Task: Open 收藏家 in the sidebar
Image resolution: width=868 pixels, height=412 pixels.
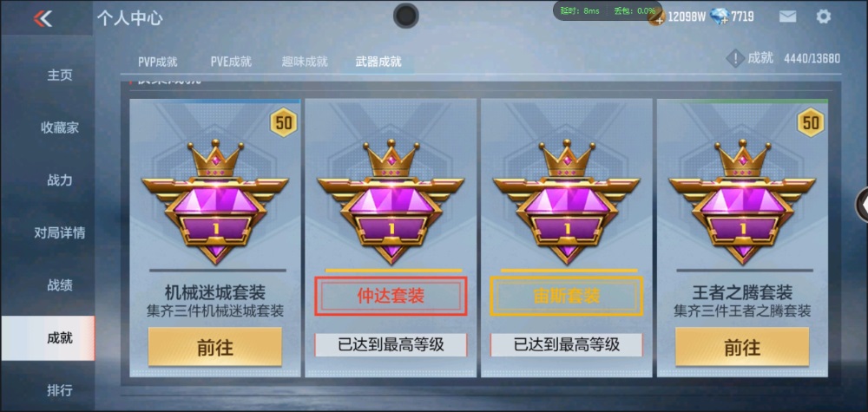Action: [60, 128]
